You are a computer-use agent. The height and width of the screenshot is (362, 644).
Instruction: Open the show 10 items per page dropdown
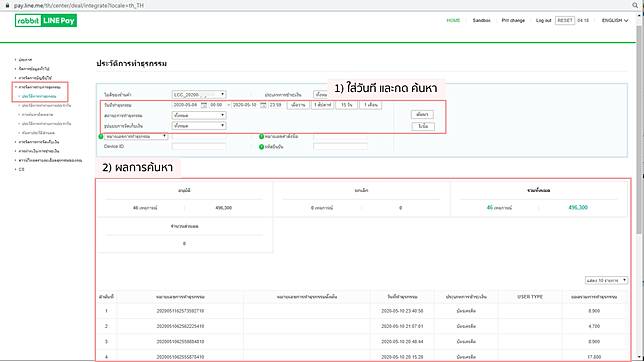click(x=606, y=280)
